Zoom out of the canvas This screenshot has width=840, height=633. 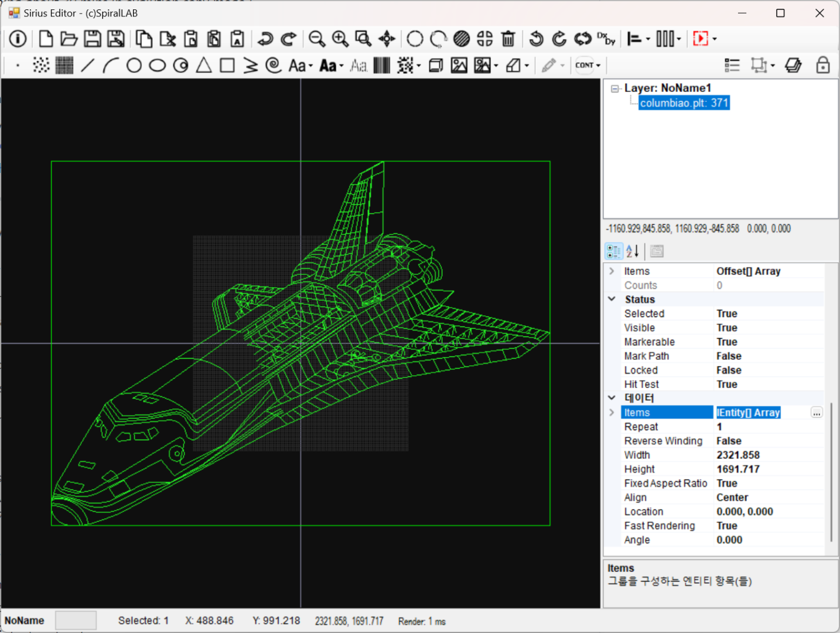317,39
